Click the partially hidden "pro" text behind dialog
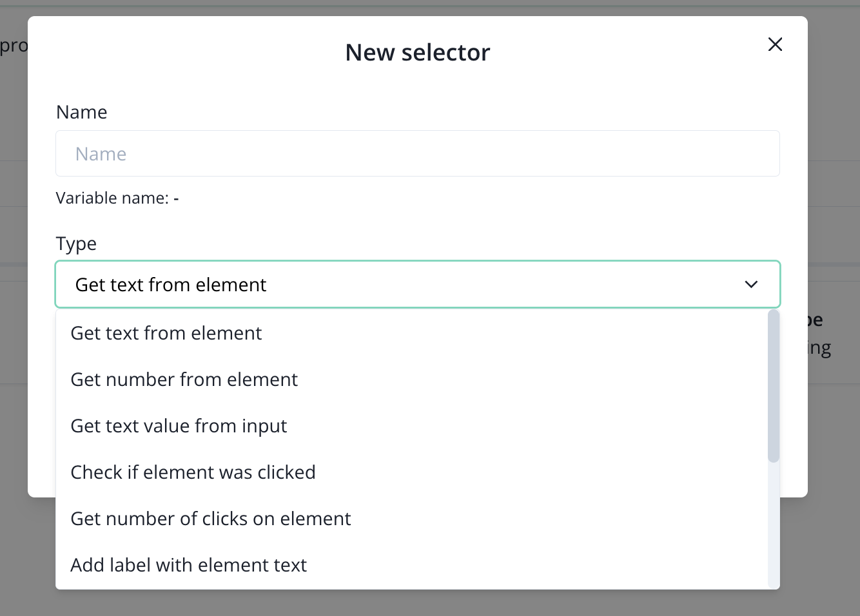Image resolution: width=860 pixels, height=616 pixels. (x=14, y=46)
